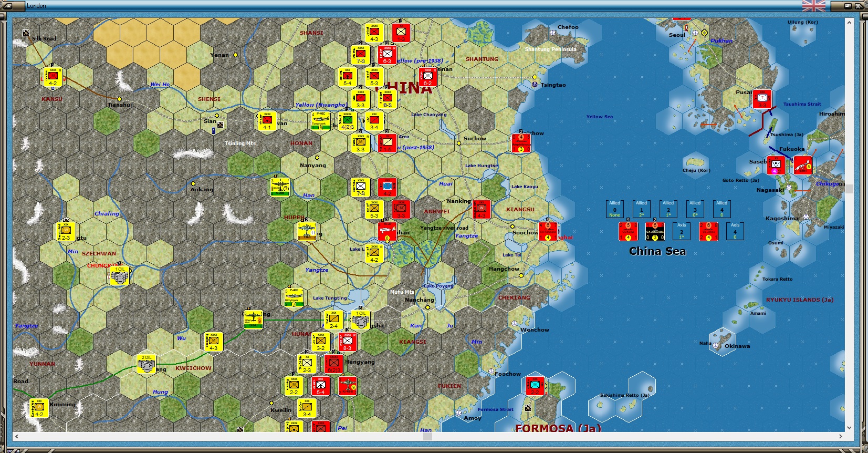Select the TB-3 bomber counter in Hupeh

coord(307,231)
